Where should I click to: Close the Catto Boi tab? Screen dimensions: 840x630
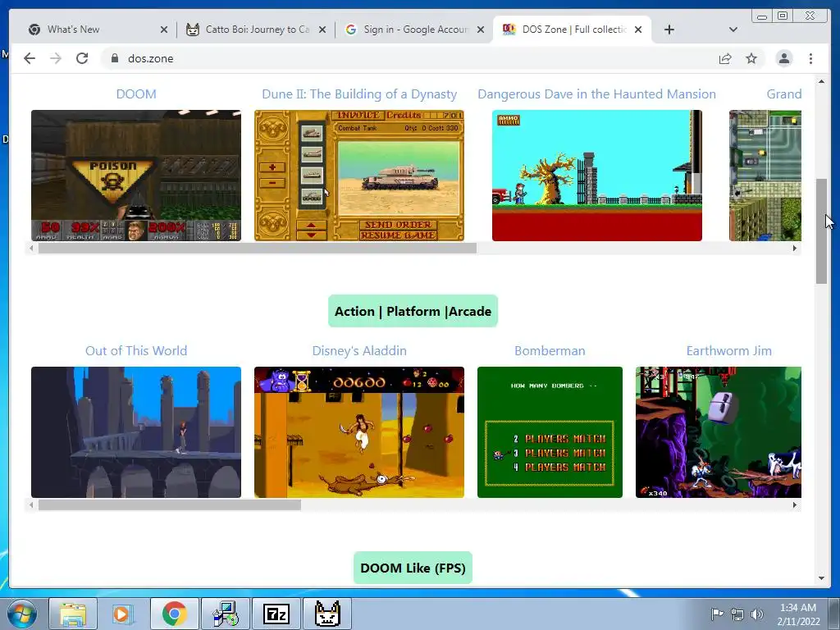tap(322, 30)
